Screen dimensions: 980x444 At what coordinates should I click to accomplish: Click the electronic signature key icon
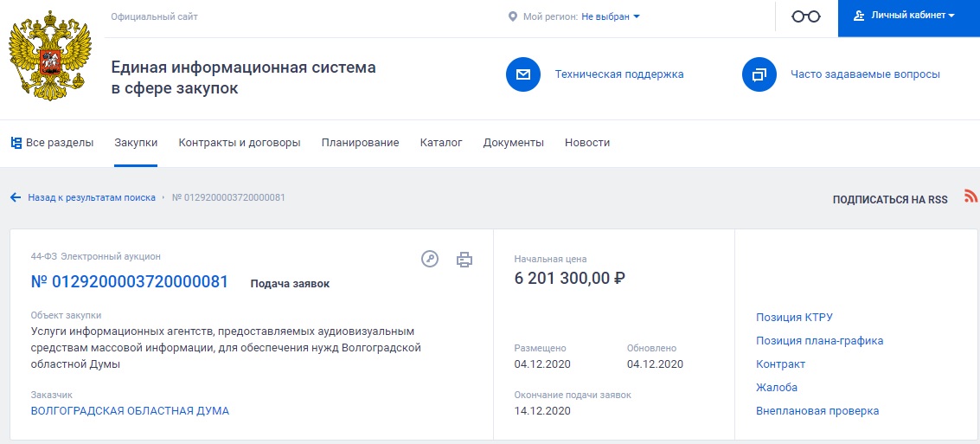click(x=430, y=259)
